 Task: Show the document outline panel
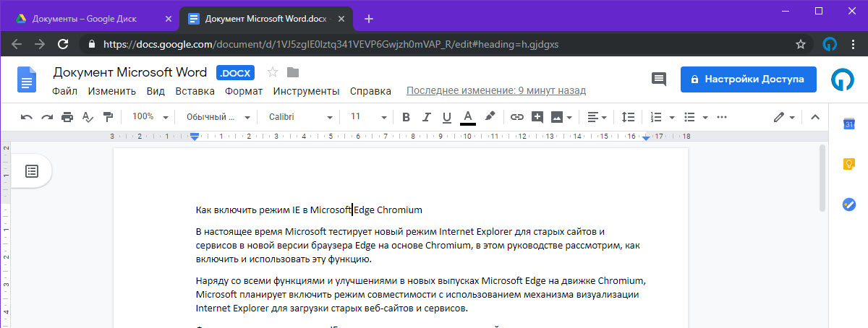(32, 171)
